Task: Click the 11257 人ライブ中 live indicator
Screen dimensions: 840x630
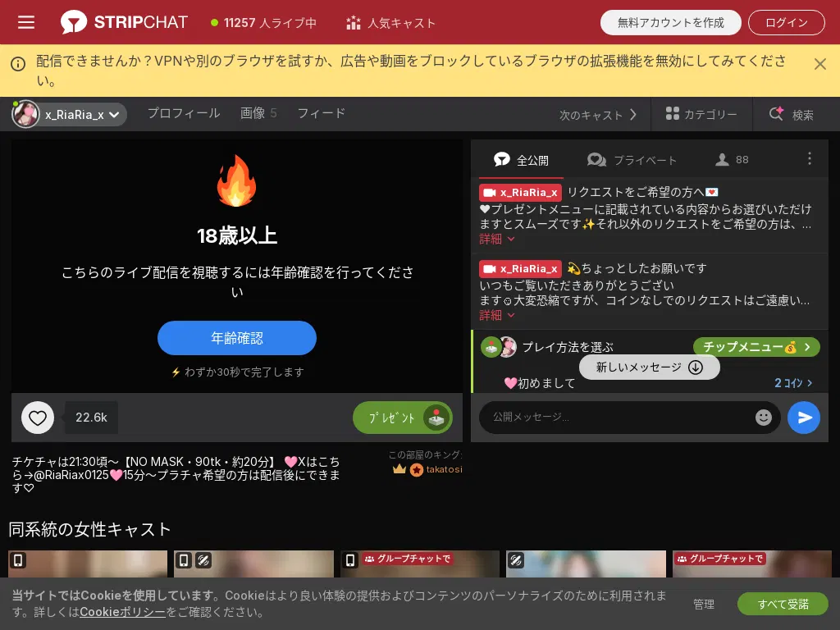Action: pyautogui.click(x=263, y=23)
